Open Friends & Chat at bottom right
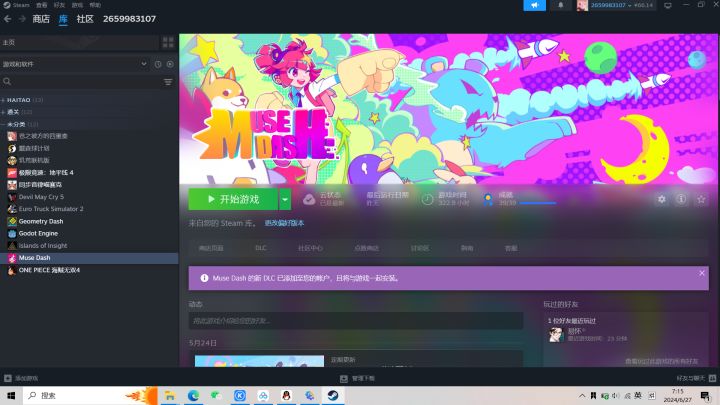720x405 pixels. (x=696, y=378)
